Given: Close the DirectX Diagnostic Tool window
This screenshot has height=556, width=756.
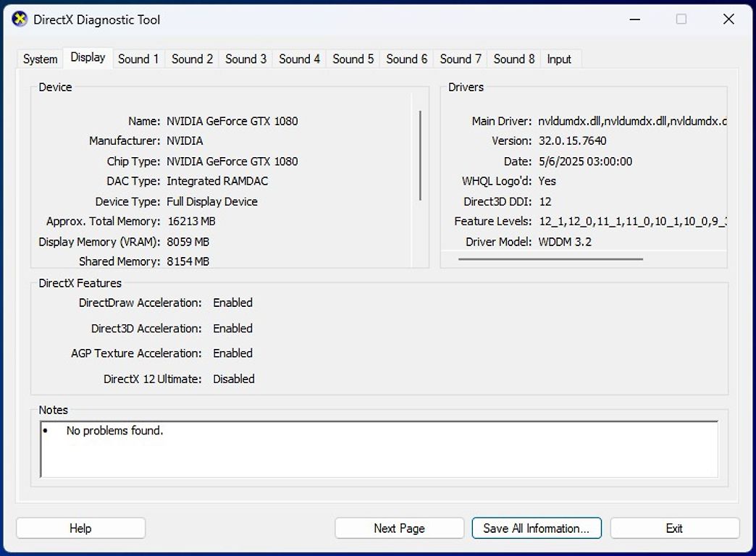Looking at the screenshot, I should (x=728, y=20).
